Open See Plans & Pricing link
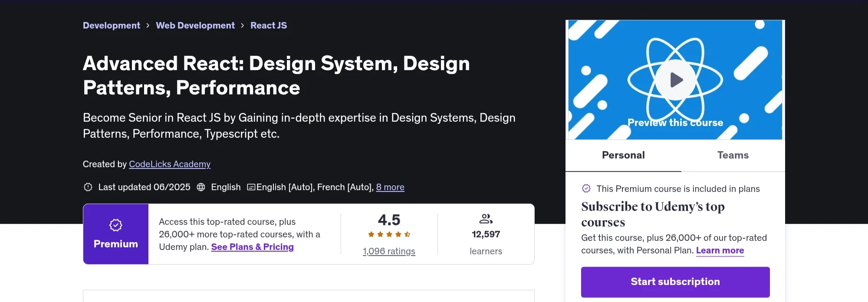The height and width of the screenshot is (302, 868). [x=253, y=247]
